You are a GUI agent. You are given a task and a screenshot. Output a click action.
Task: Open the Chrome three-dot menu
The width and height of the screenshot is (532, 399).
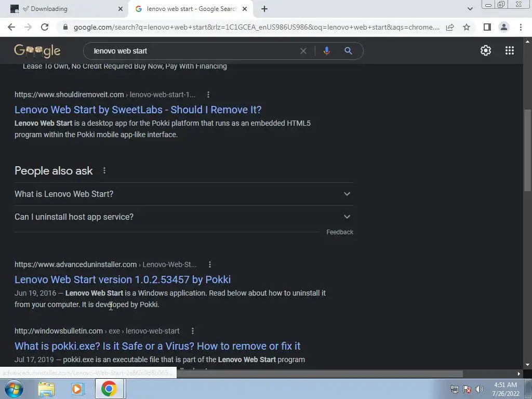tap(521, 27)
